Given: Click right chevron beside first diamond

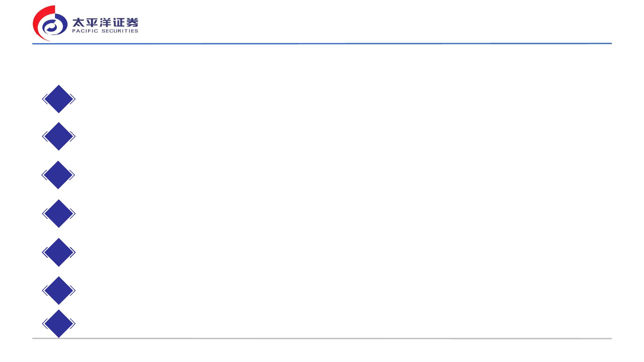Looking at the screenshot, I should click(74, 99).
